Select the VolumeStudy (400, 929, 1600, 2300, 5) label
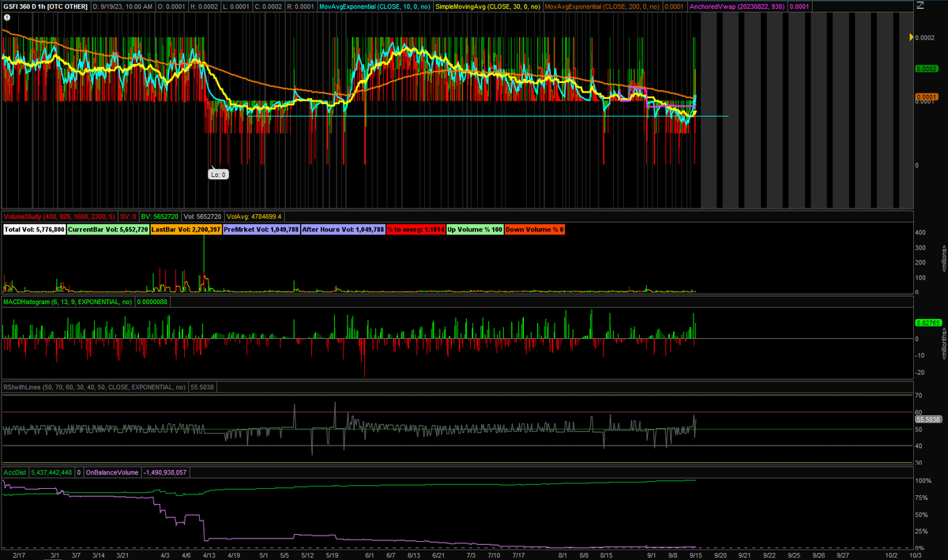Screen dimensions: 948x560 (58, 216)
